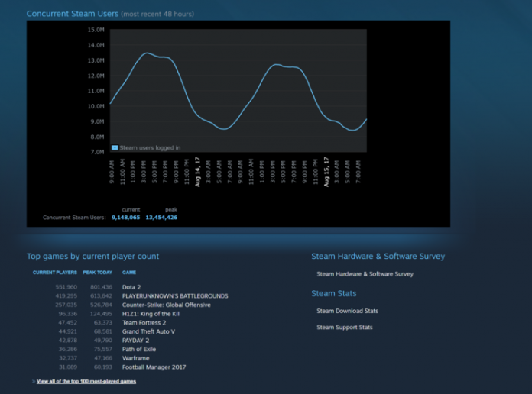Click the 15.0M y-axis label

click(96, 30)
